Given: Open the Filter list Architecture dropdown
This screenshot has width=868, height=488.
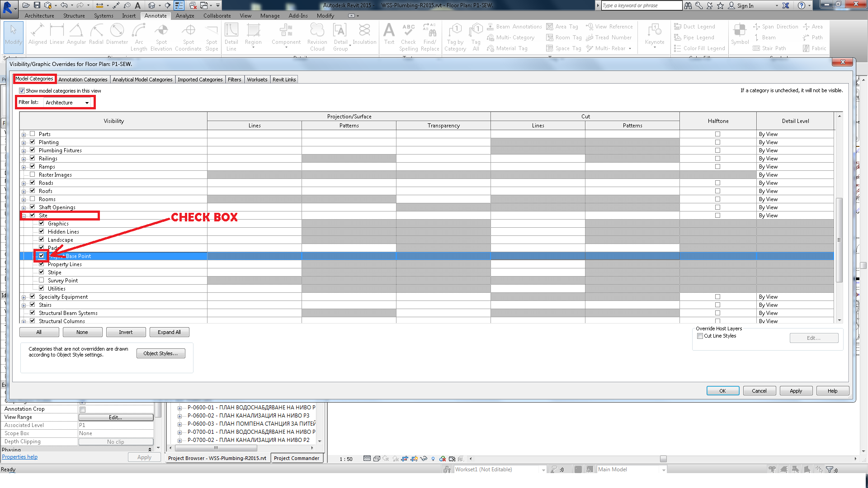Looking at the screenshot, I should [68, 103].
